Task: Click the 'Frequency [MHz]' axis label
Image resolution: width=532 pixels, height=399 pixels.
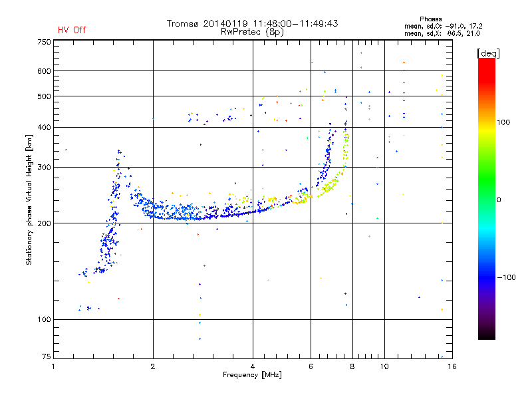Action: tap(252, 375)
